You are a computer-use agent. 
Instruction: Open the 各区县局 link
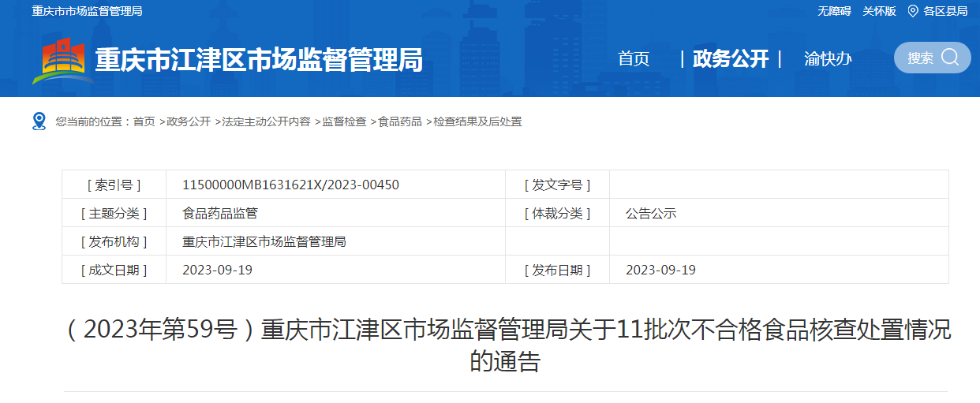(x=945, y=11)
